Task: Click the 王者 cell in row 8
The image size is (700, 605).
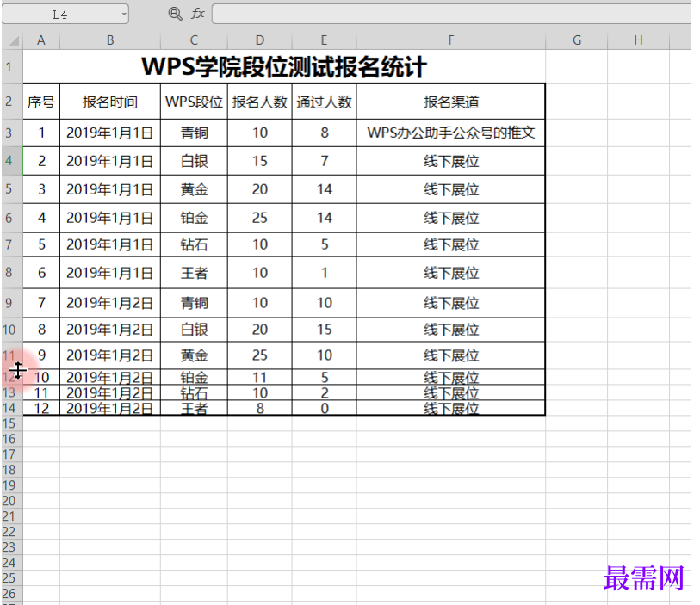Action: 194,273
